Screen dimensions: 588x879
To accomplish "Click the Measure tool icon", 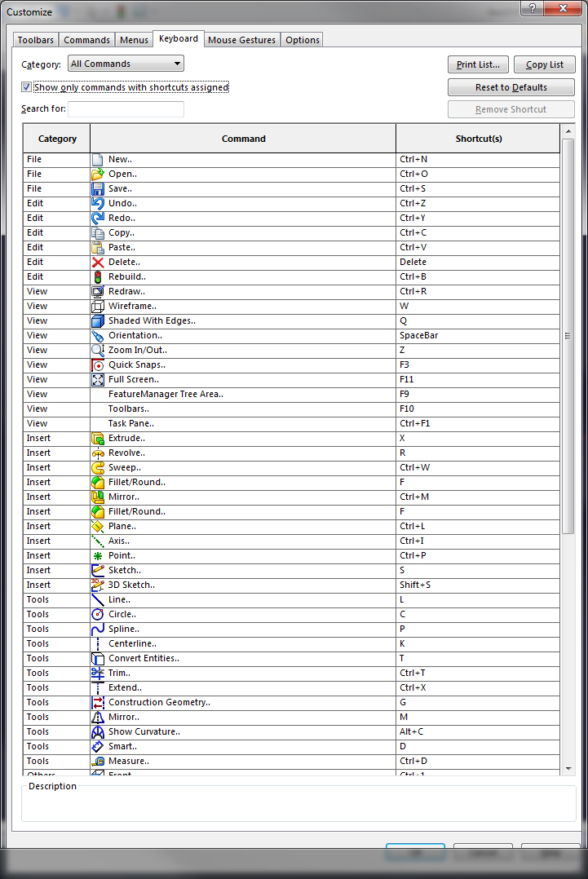I will [98, 762].
